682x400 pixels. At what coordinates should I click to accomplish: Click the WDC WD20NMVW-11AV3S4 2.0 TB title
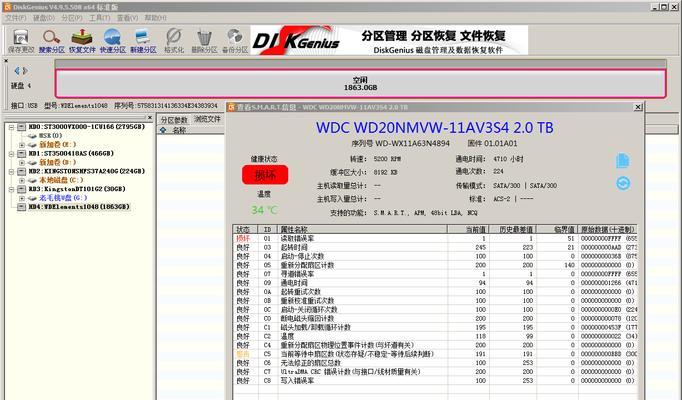pos(435,127)
